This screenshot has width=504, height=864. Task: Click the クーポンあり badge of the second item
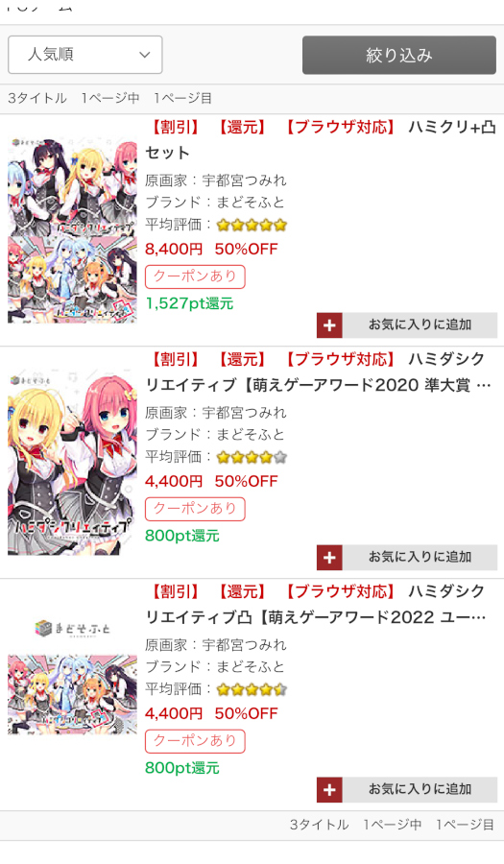pos(195,509)
